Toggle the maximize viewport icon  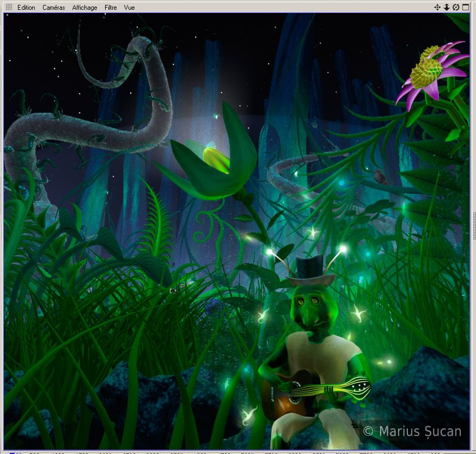click(466, 8)
